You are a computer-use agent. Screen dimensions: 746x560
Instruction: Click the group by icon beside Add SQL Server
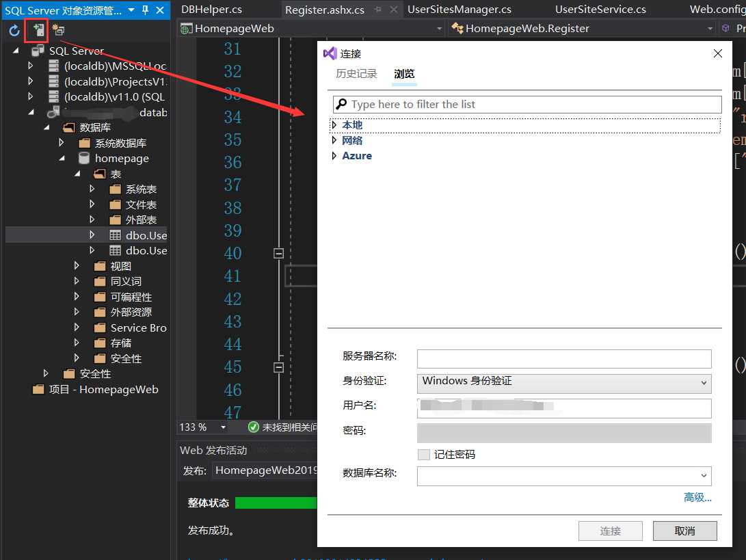coord(59,30)
